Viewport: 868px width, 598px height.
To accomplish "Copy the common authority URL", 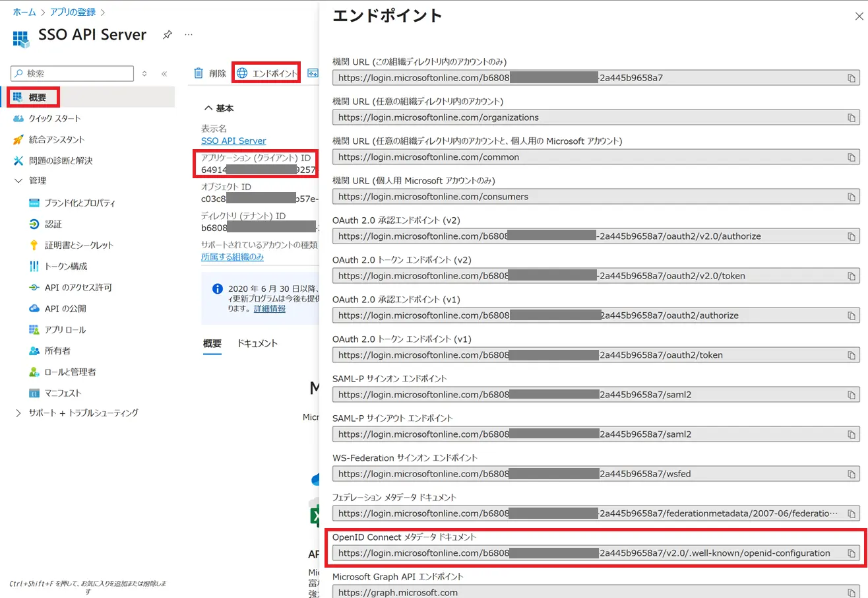I will point(851,157).
